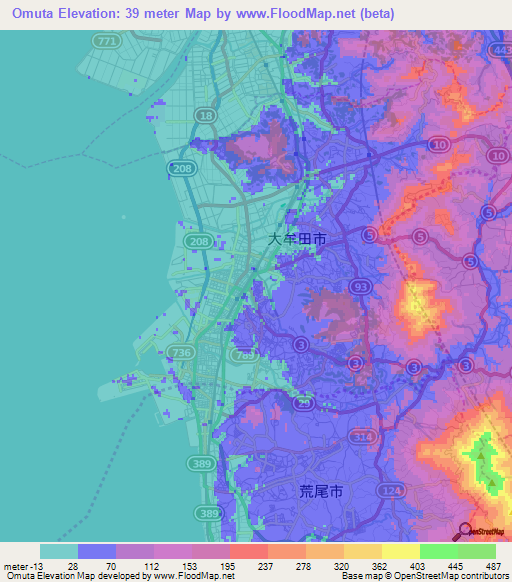Click the '487' legend value

click(x=493, y=567)
